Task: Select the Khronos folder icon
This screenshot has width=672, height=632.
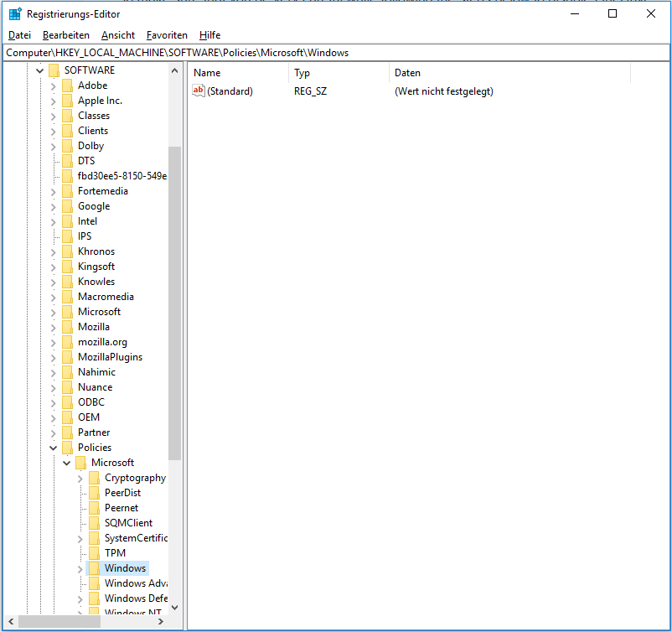Action: click(67, 251)
